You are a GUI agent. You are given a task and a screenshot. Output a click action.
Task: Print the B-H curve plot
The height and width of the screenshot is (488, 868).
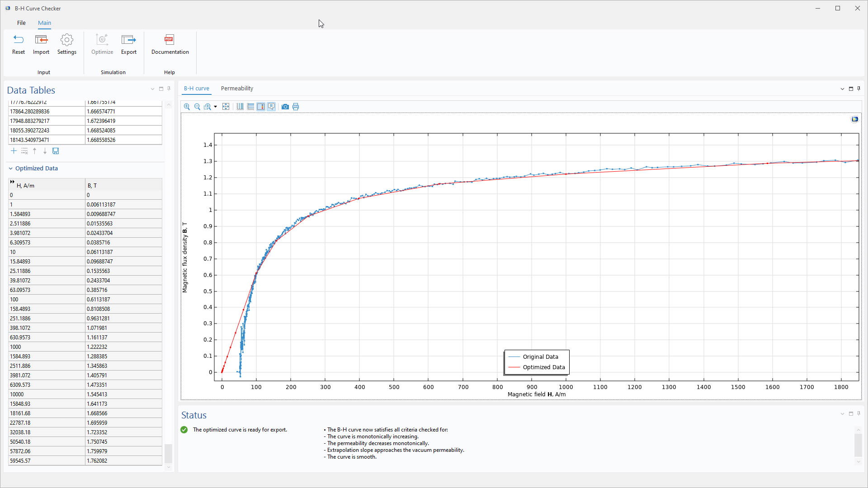296,107
